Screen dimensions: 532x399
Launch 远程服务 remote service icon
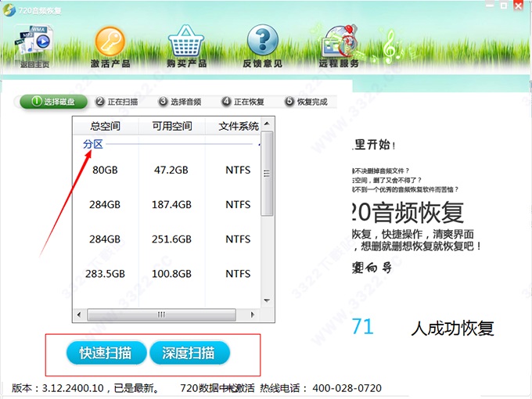click(340, 44)
